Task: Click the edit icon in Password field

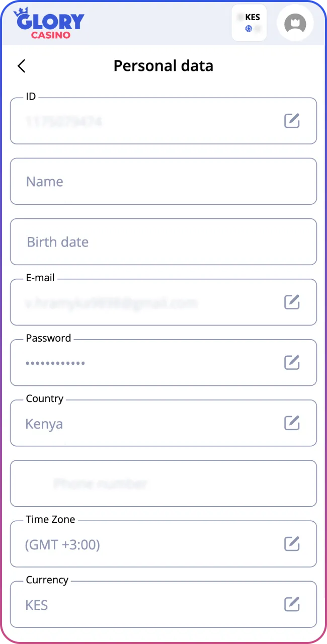Action: (292, 362)
